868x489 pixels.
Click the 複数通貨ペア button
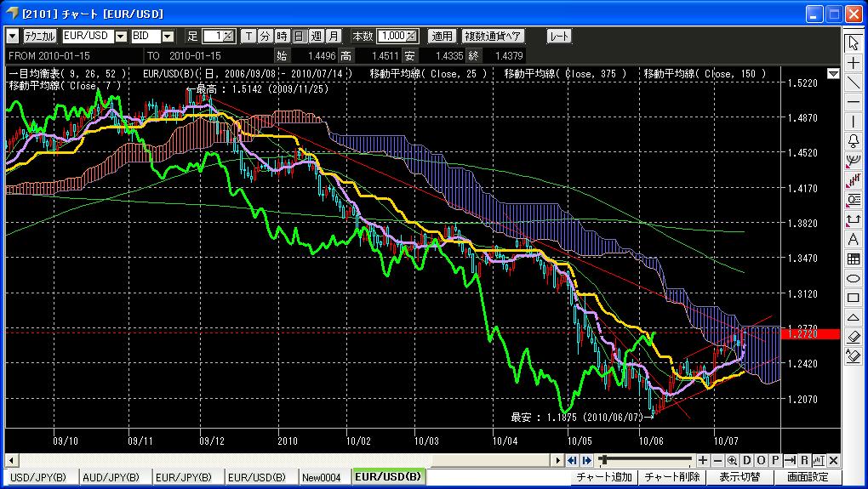493,37
